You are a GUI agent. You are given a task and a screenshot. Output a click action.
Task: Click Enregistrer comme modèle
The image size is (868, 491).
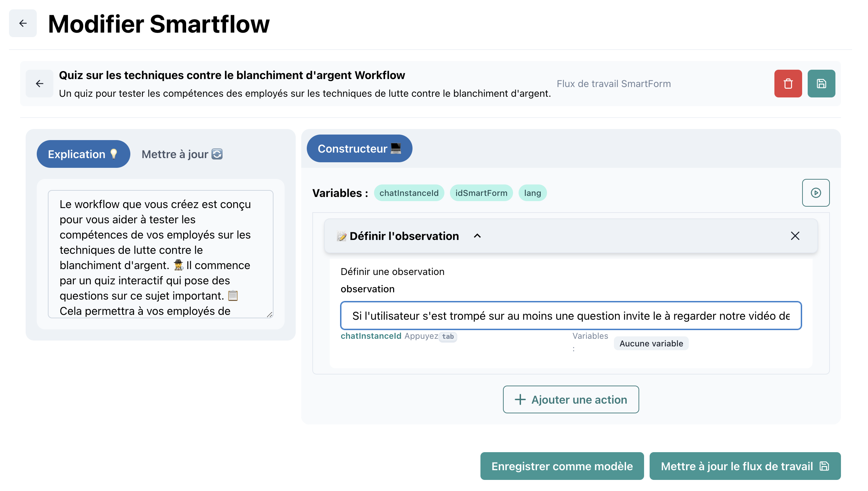click(562, 466)
